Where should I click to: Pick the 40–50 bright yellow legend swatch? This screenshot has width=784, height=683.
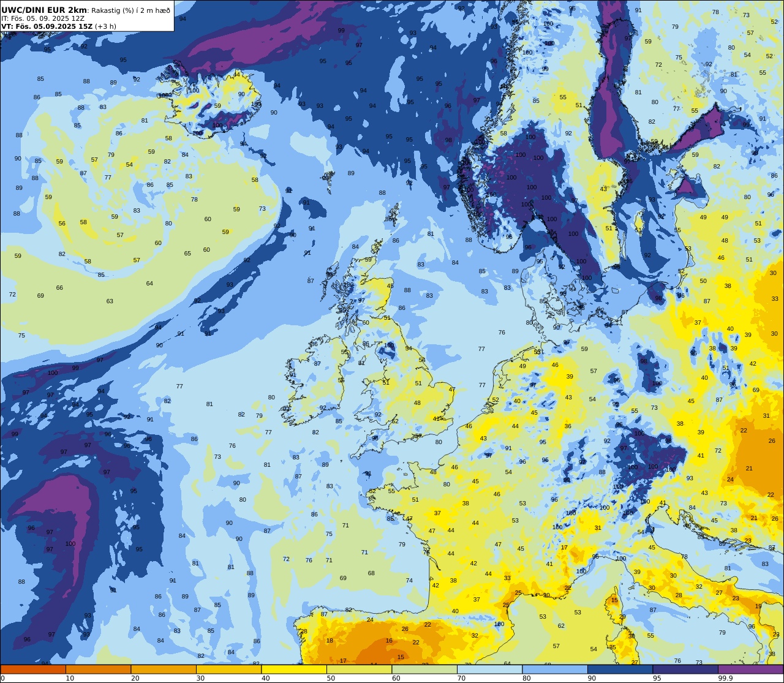click(x=294, y=670)
